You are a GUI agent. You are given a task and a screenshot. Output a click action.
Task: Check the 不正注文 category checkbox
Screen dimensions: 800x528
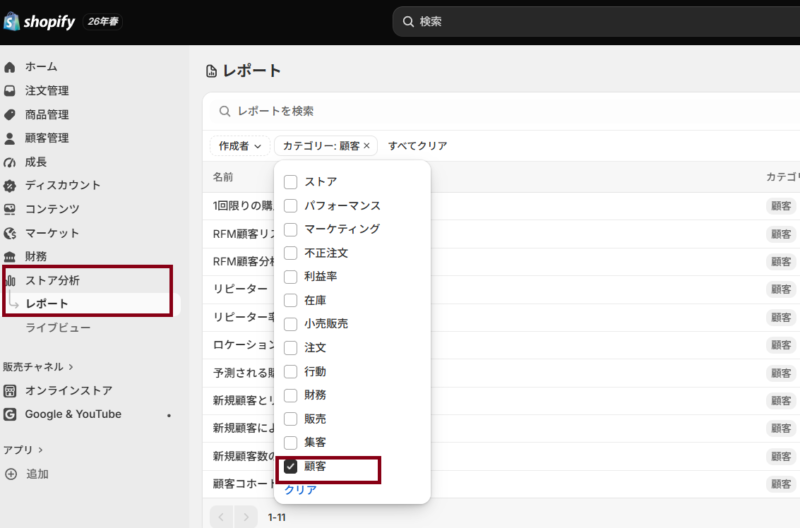pos(290,253)
